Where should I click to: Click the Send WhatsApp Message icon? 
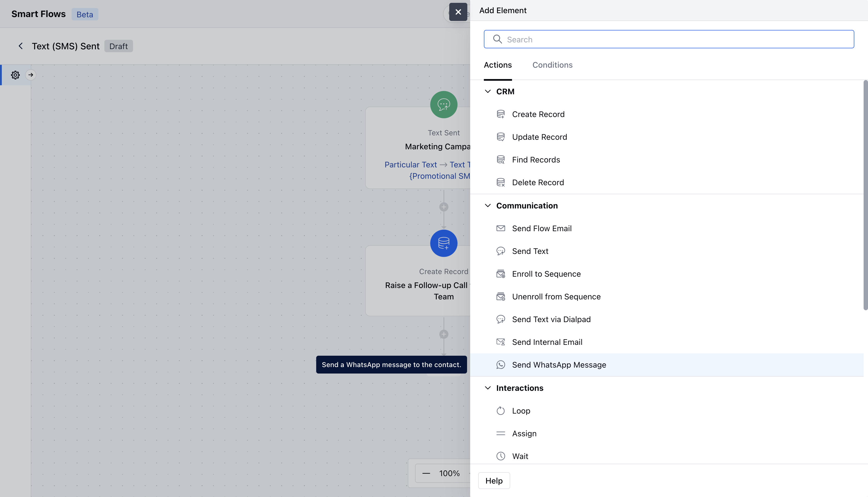pyautogui.click(x=500, y=364)
